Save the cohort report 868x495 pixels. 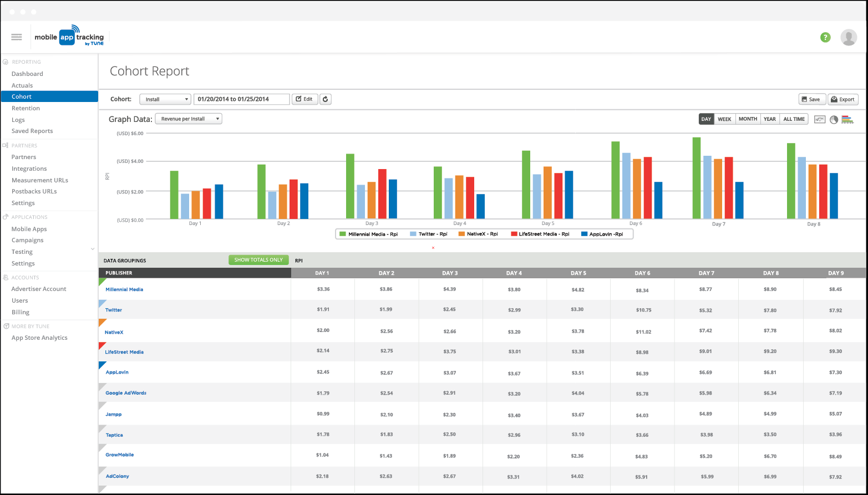click(813, 99)
